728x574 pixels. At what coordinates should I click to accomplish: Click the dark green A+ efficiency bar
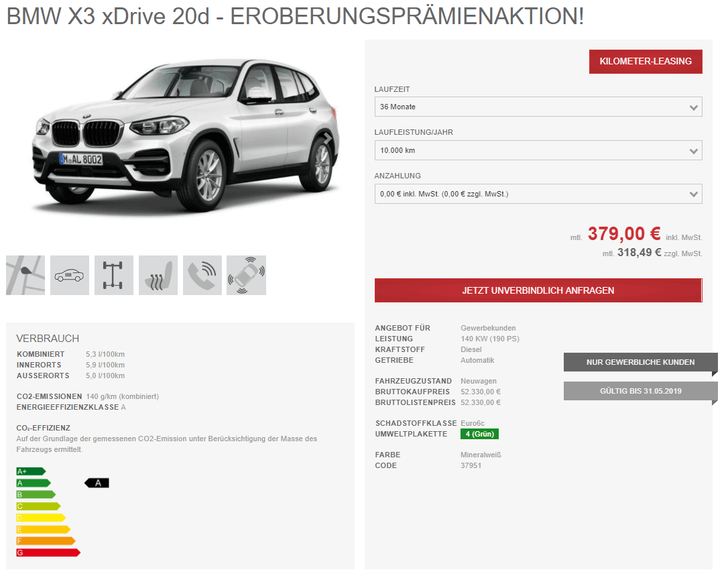click(31, 471)
